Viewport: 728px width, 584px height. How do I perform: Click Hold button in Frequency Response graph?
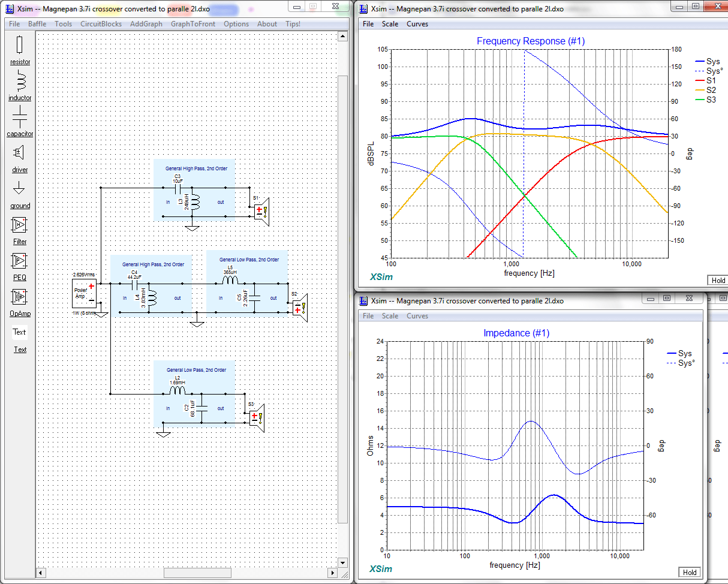click(x=718, y=281)
